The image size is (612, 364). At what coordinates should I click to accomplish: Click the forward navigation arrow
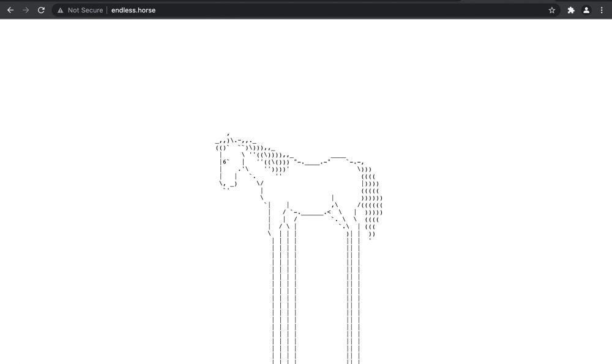point(26,10)
